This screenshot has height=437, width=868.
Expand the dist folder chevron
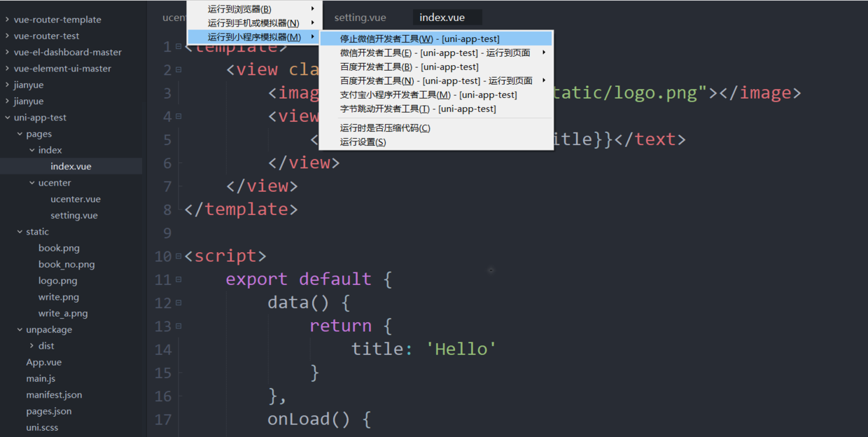point(31,346)
